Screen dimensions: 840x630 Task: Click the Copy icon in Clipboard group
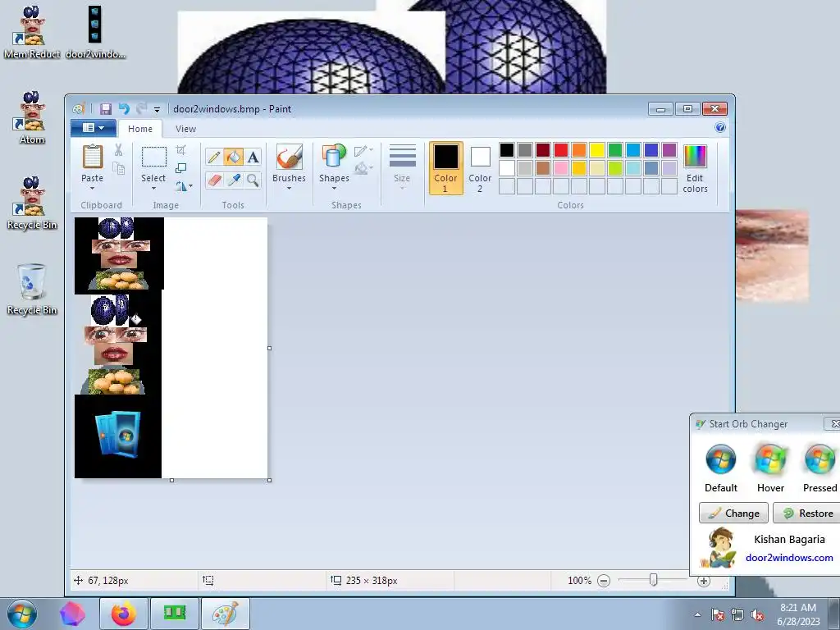point(118,169)
